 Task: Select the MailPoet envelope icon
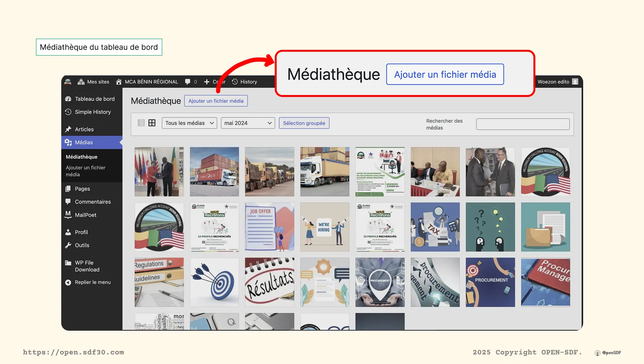(68, 215)
